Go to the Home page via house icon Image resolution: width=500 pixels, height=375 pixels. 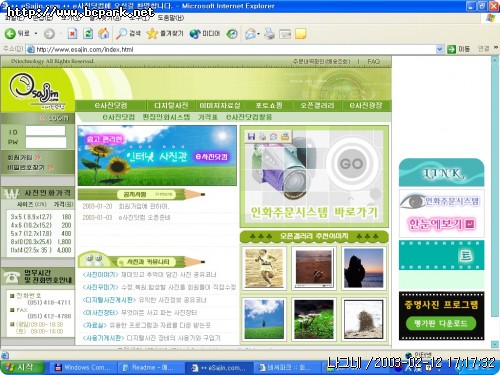pyautogui.click(x=104, y=33)
